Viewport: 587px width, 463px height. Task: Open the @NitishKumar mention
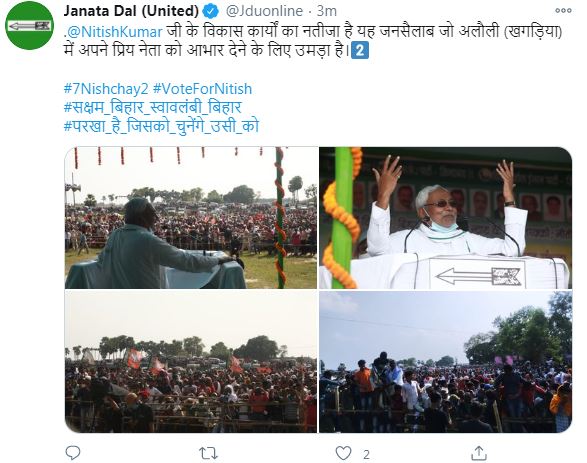point(115,31)
